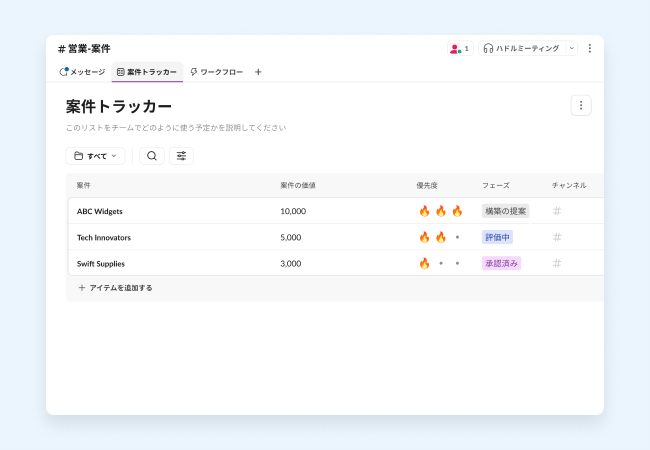Click channel hash icon for ABC Widgets
Image resolution: width=650 pixels, height=450 pixels.
click(x=557, y=211)
